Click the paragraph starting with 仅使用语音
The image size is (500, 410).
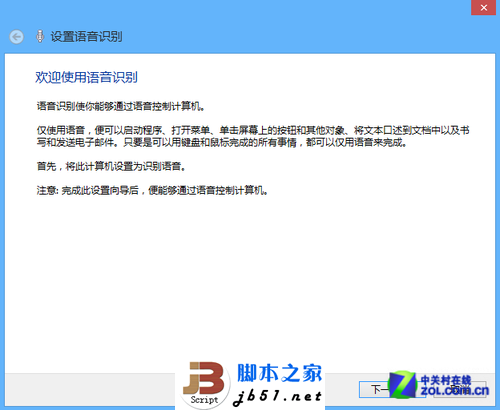253,136
